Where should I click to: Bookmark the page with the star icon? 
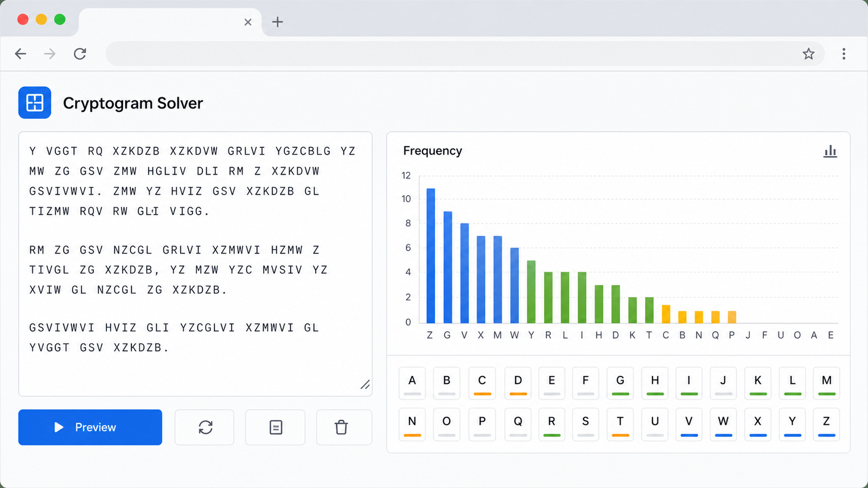click(808, 54)
